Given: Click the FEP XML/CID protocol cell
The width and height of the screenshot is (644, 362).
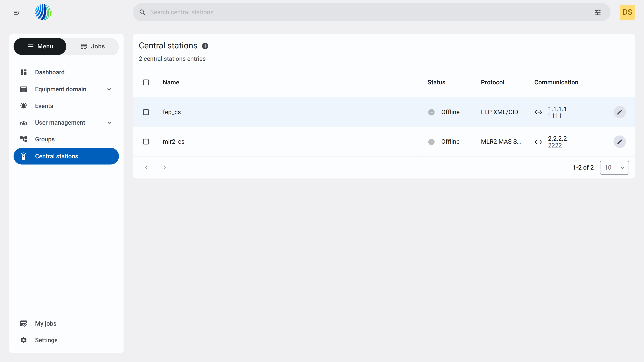Looking at the screenshot, I should (499, 112).
